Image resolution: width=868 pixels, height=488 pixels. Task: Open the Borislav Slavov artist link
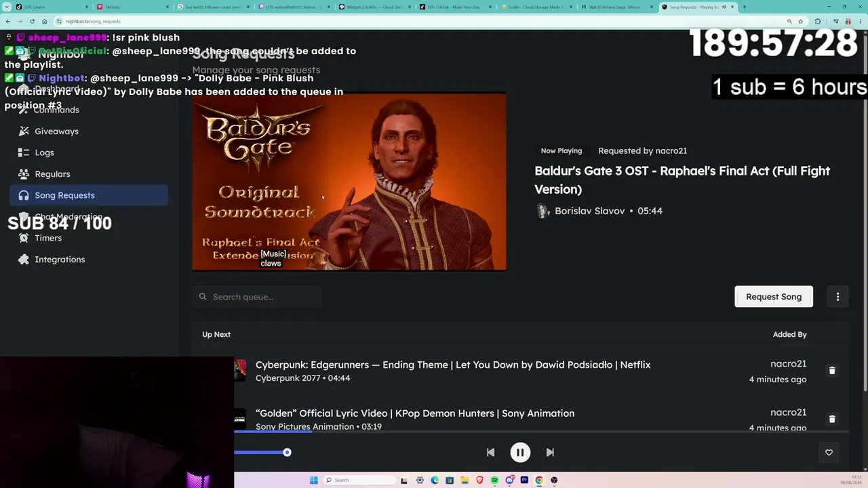(x=589, y=211)
